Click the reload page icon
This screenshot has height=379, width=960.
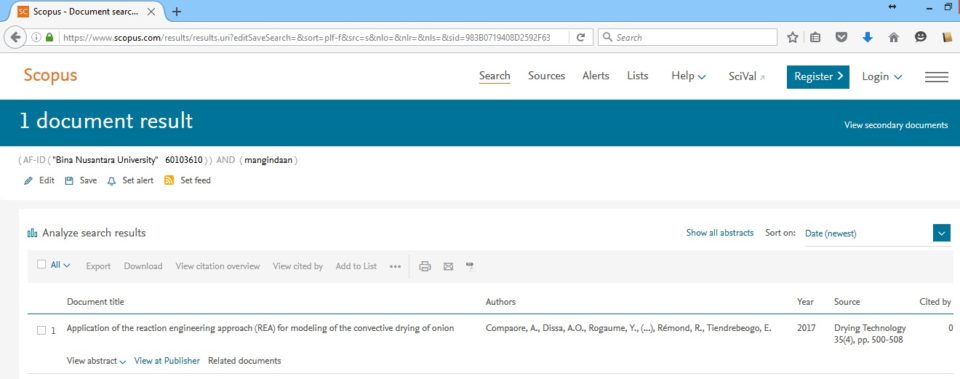(x=580, y=37)
